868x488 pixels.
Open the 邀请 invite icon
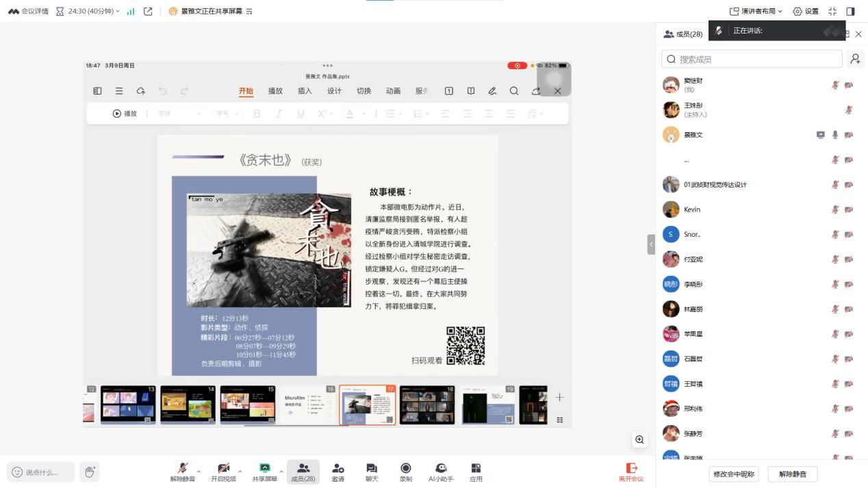pyautogui.click(x=337, y=472)
